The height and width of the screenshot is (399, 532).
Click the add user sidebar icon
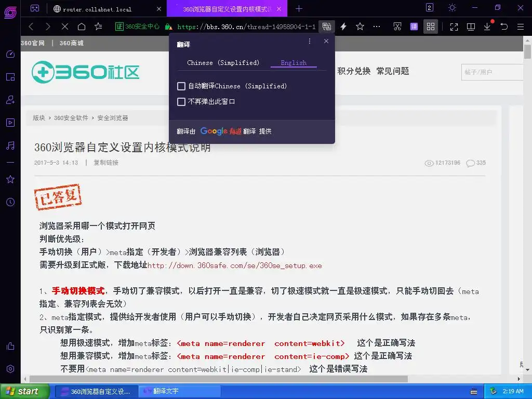click(x=10, y=100)
